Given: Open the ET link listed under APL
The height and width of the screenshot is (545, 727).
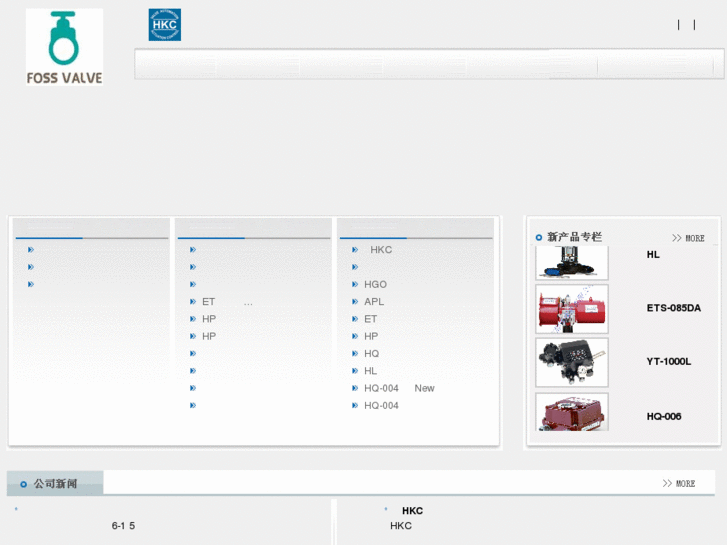Looking at the screenshot, I should coord(370,319).
